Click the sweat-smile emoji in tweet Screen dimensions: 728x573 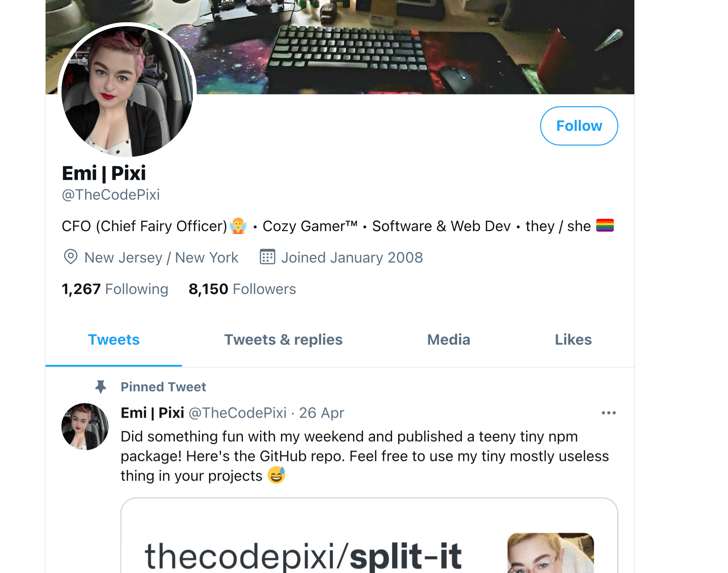pos(276,475)
